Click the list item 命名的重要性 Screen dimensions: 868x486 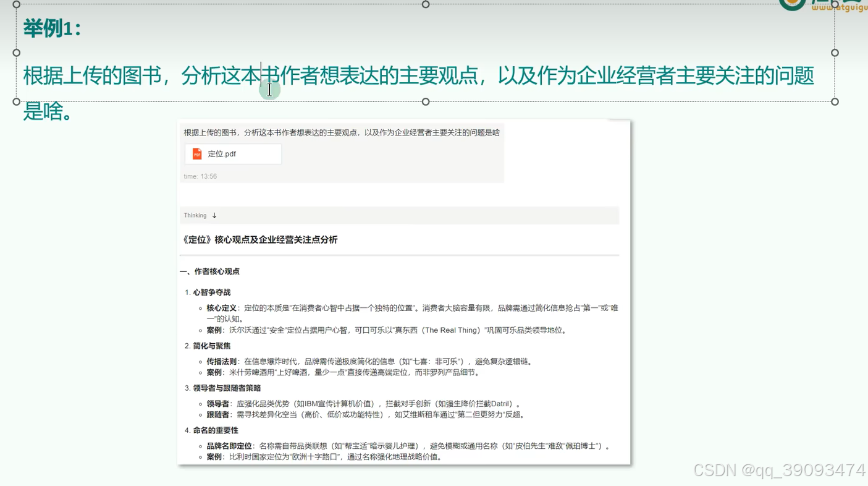pyautogui.click(x=216, y=430)
